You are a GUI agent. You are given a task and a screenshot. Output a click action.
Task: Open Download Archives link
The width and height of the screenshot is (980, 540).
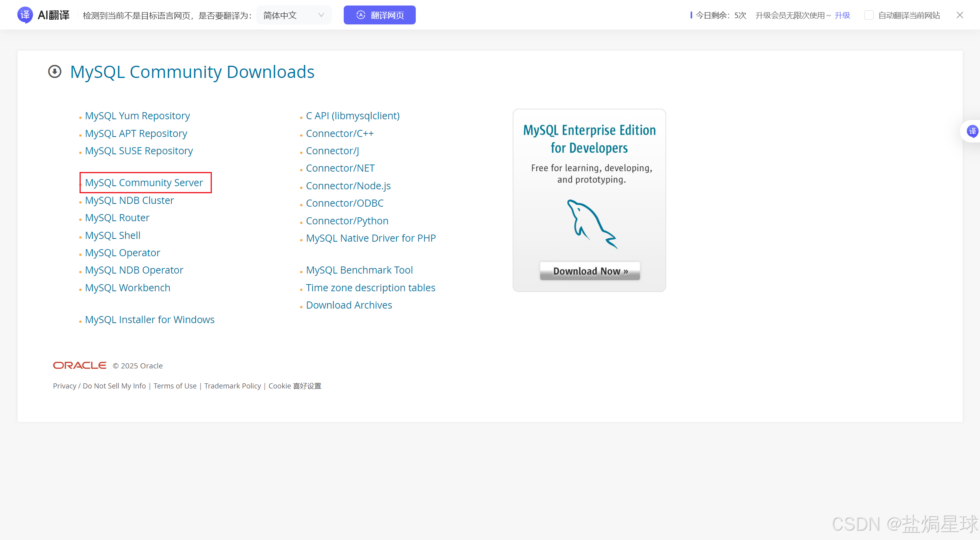[x=349, y=305]
